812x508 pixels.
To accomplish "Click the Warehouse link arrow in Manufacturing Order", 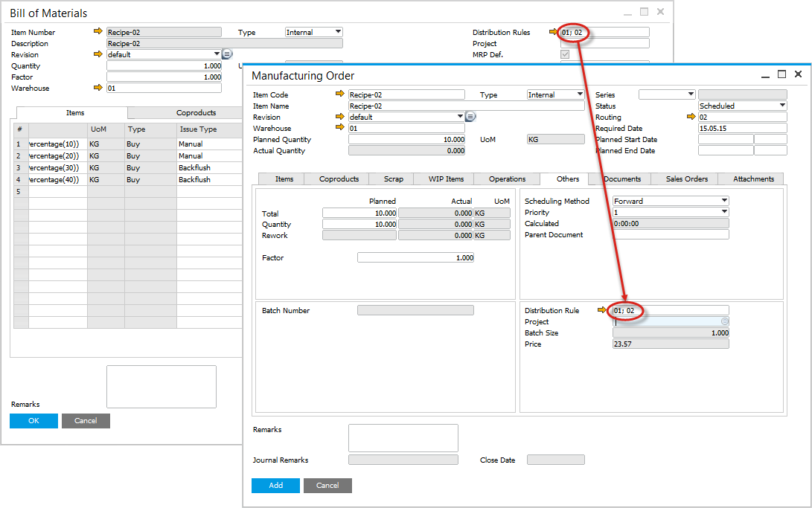I will (x=340, y=128).
